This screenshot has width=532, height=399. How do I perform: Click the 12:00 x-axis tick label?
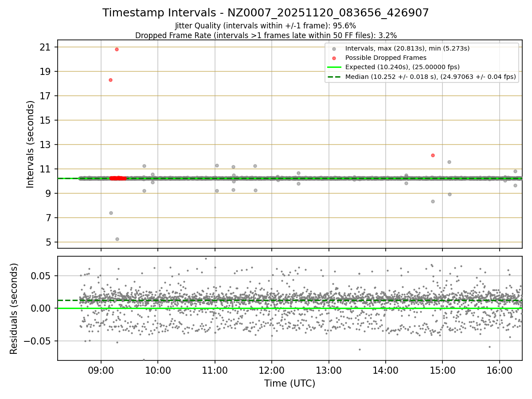272,371
